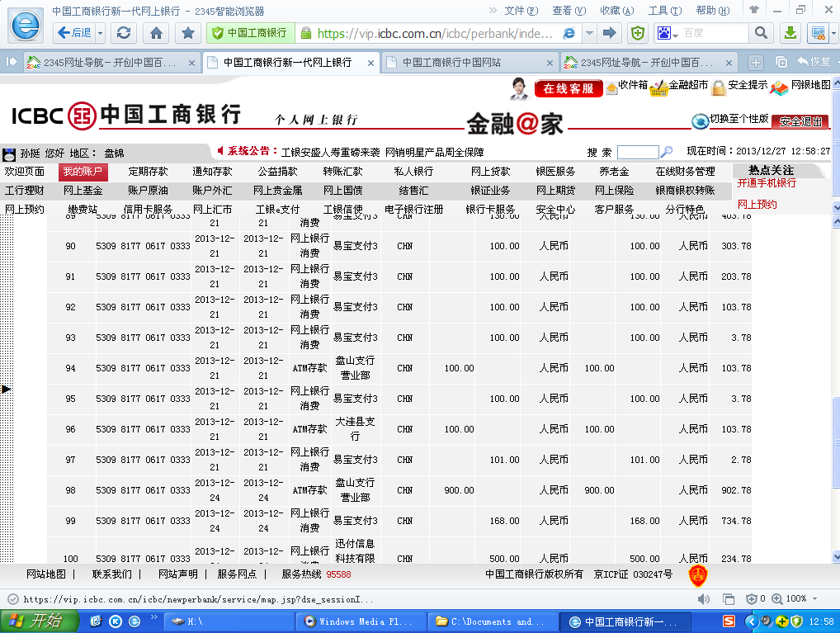Open 金融超市 shopping basket icon

(658, 87)
